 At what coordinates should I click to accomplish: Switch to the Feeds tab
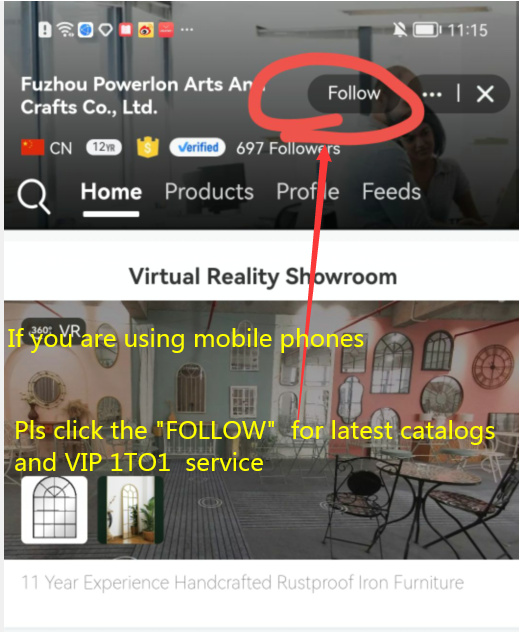pyautogui.click(x=391, y=191)
